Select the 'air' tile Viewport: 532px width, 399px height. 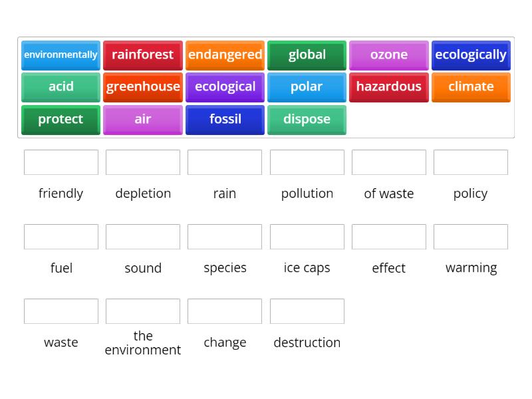142,120
